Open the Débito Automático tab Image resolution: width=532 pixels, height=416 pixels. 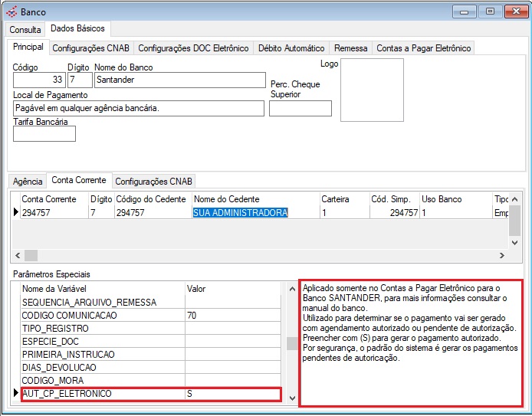click(x=291, y=48)
